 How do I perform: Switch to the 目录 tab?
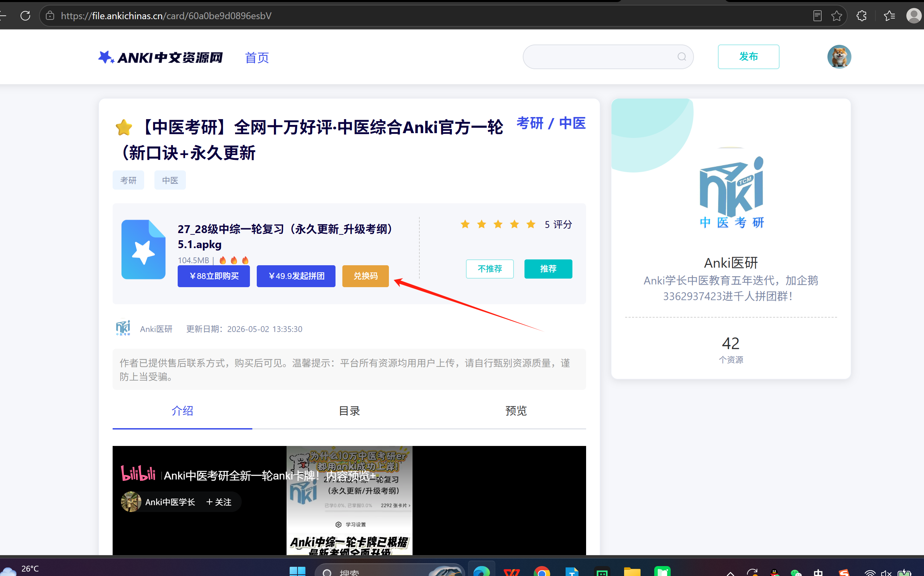(x=350, y=411)
